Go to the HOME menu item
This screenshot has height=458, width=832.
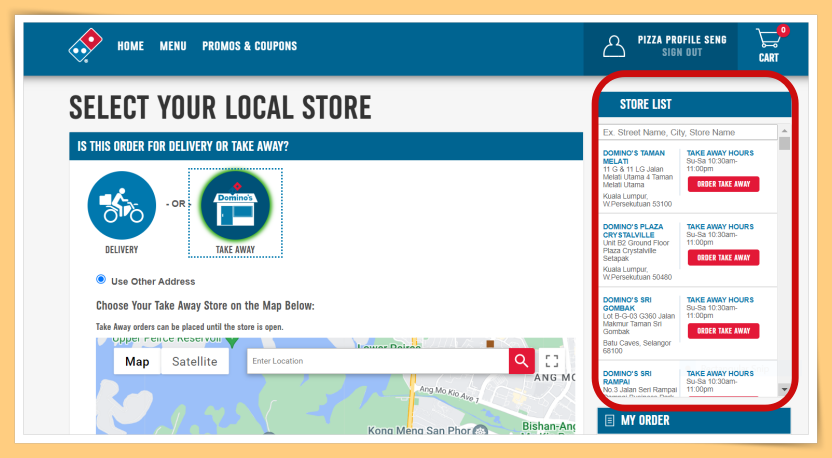click(x=131, y=46)
